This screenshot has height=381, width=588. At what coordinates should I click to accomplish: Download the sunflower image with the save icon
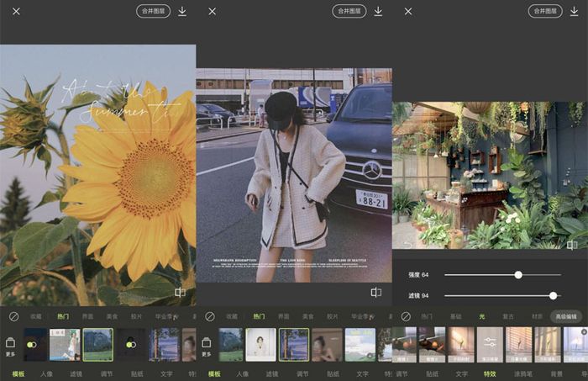point(182,11)
